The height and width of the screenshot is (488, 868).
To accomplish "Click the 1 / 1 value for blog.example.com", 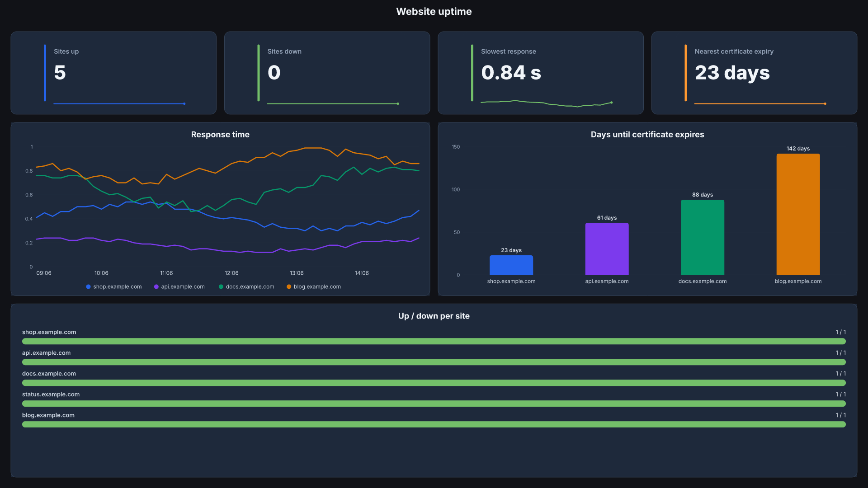I will 840,415.
